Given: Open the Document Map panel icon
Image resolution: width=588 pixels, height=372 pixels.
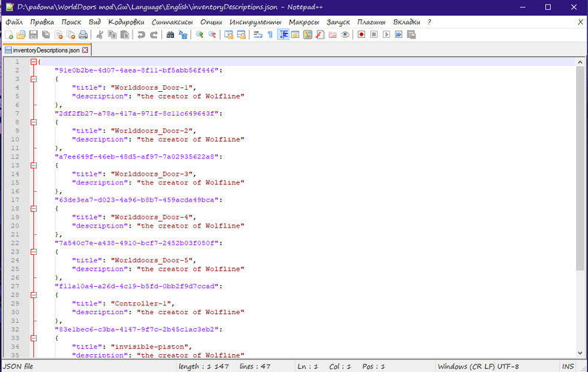Looking at the screenshot, I should 307,35.
